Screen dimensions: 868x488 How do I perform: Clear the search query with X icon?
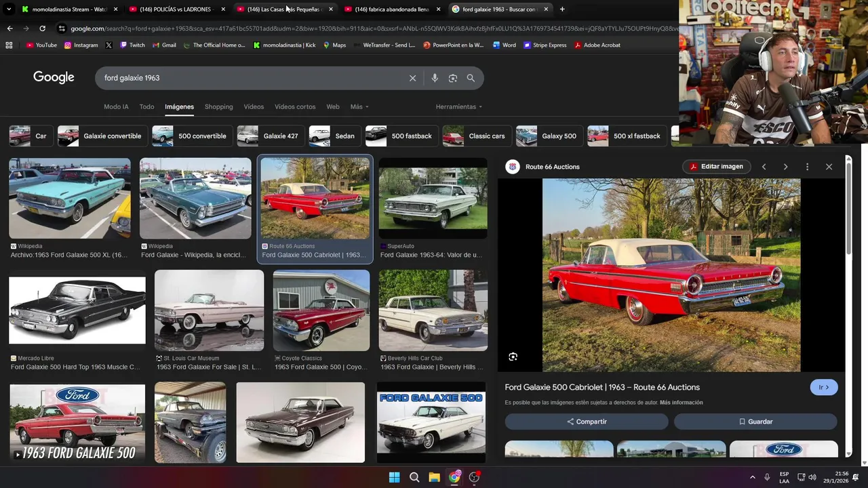coord(412,78)
